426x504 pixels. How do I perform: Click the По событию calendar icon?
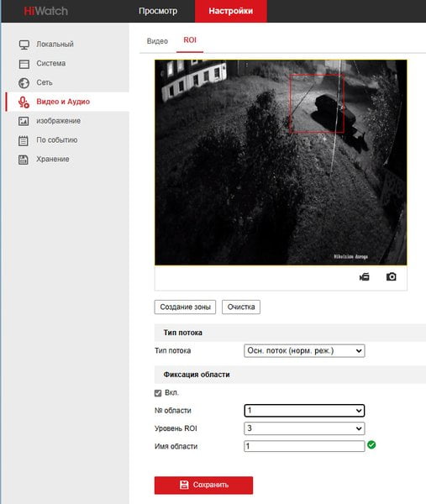24,140
